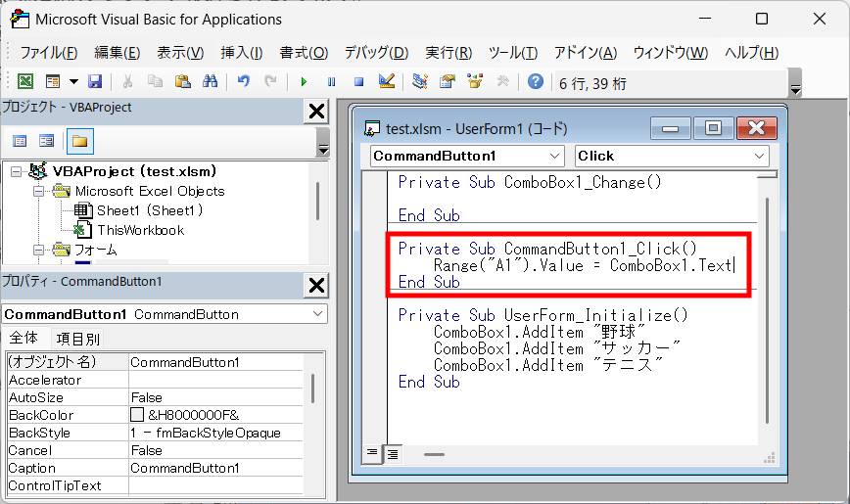Click the Caption property value CommandButton1
Image resolution: width=850 pixels, height=504 pixels.
(215, 468)
